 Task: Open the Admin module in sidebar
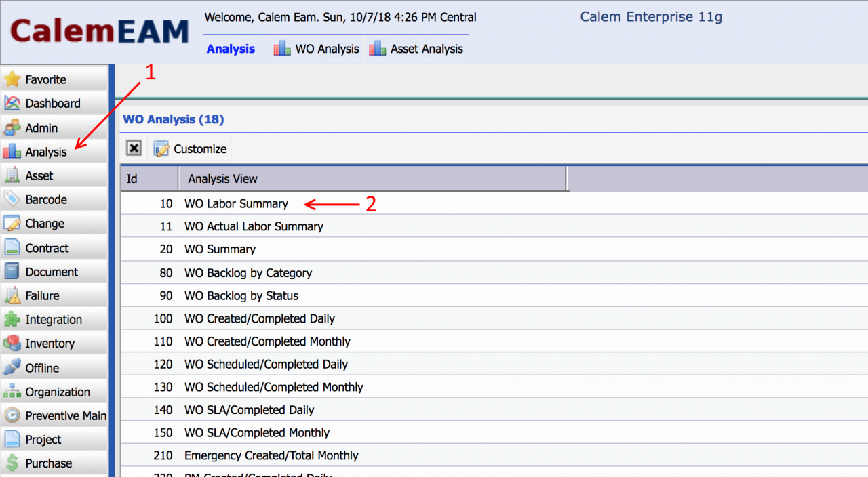tap(54, 127)
